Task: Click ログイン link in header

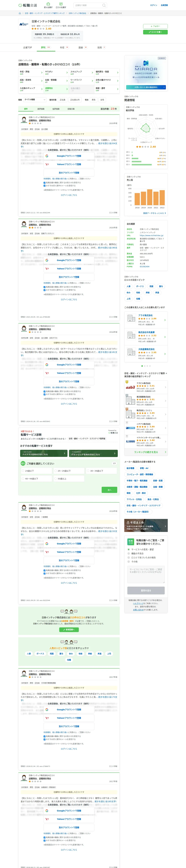Action: 154,5
